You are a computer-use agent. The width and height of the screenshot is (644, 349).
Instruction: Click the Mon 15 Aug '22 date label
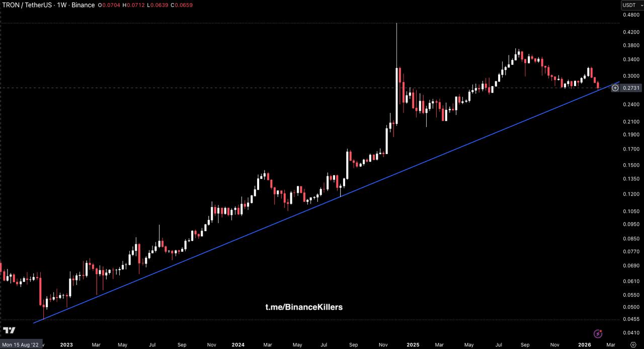point(21,345)
